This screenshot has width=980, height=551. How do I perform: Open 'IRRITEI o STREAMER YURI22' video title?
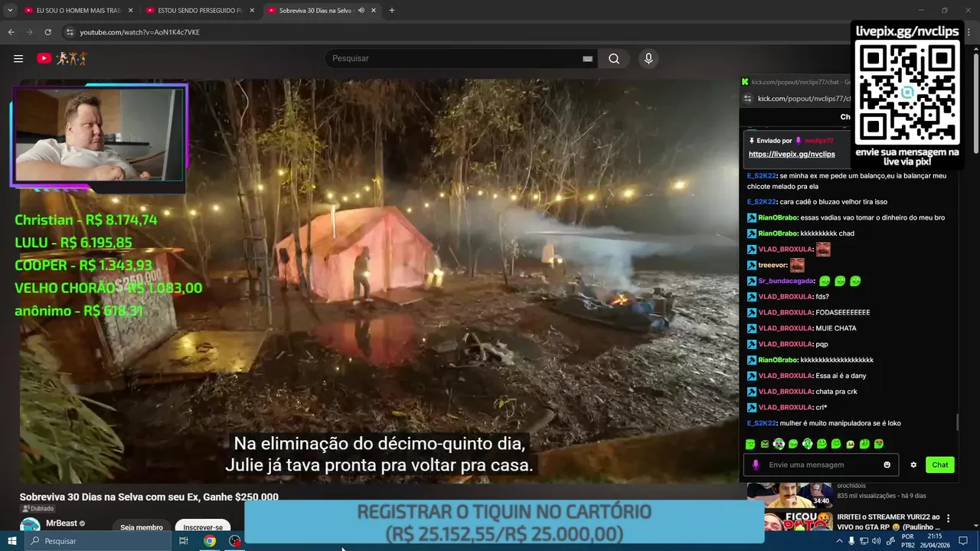888,522
